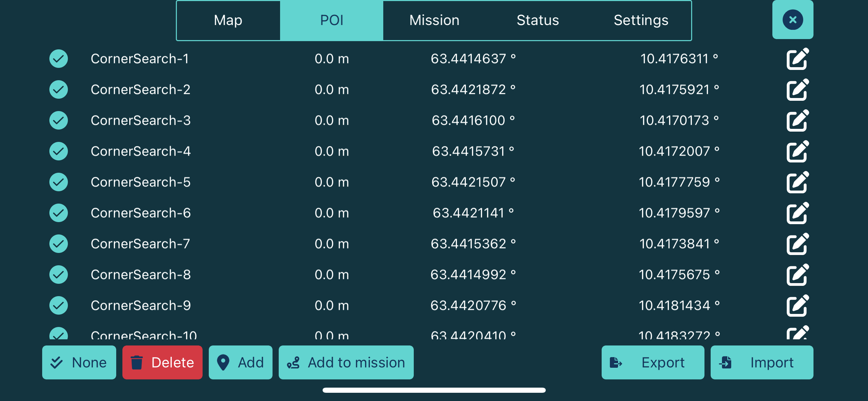Switch to the Map tab
This screenshot has height=401, width=868.
[228, 20]
